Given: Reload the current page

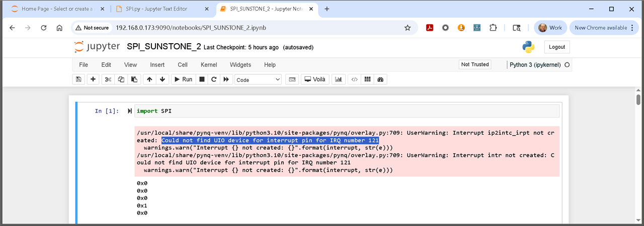Looking at the screenshot, I should pyautogui.click(x=44, y=28).
